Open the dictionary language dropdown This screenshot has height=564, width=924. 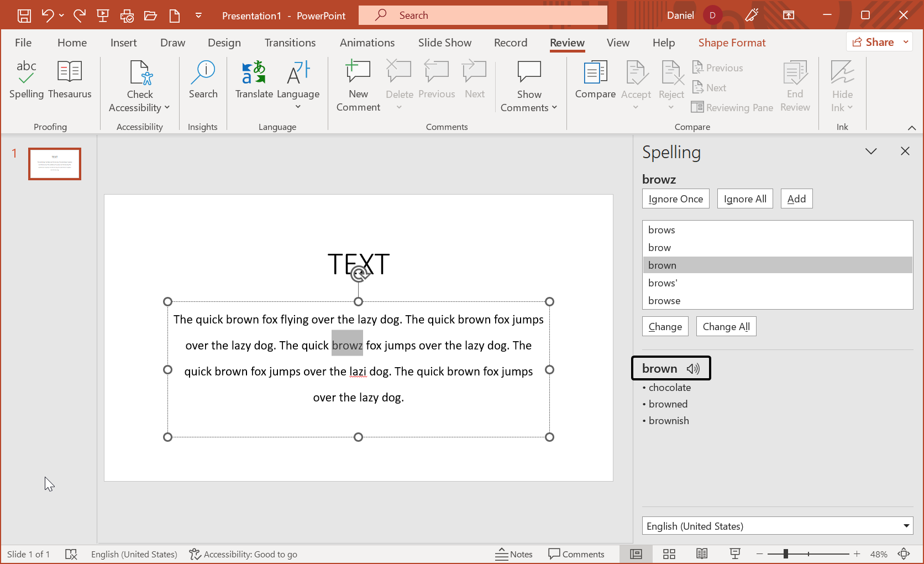[x=777, y=525]
